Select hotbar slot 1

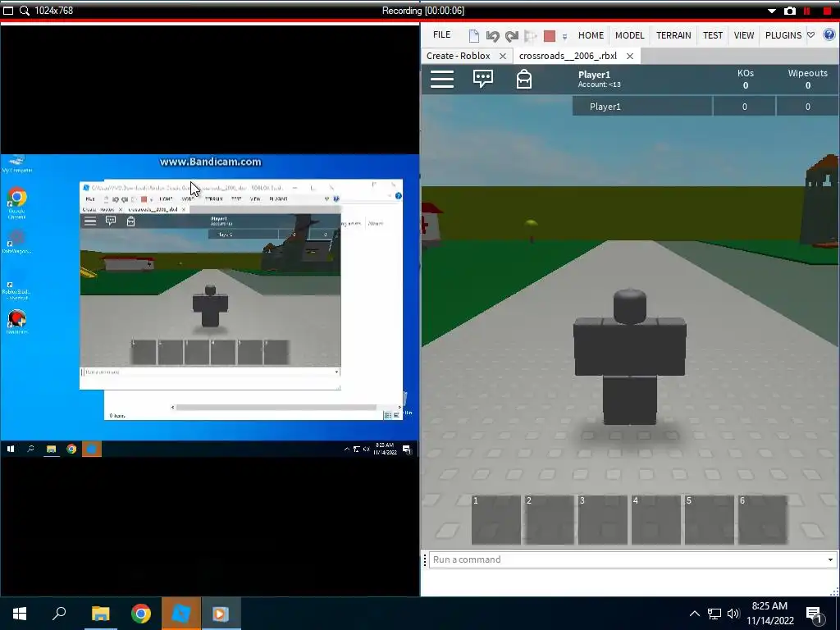(x=496, y=519)
